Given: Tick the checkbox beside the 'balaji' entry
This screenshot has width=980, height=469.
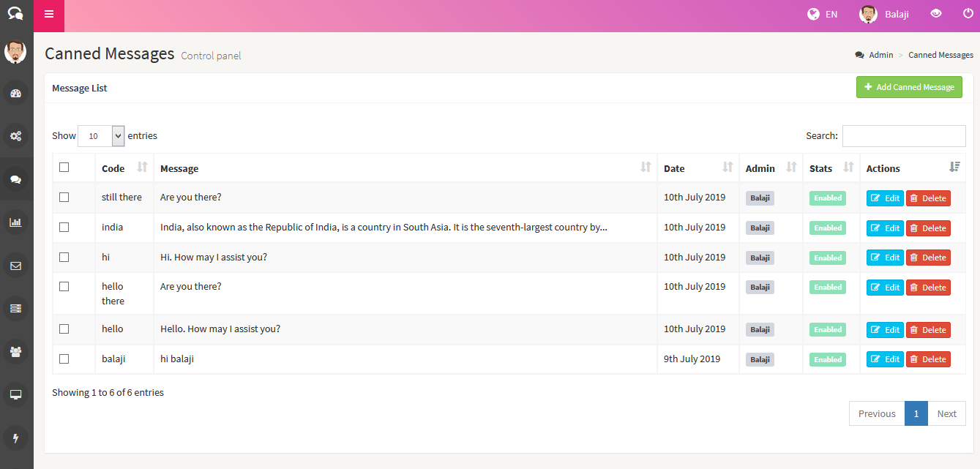Looking at the screenshot, I should tap(64, 359).
